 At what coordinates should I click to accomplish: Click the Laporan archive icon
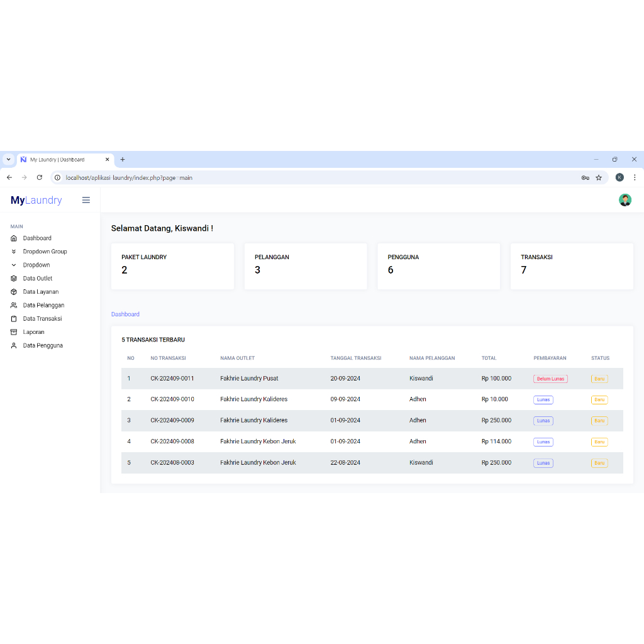pyautogui.click(x=14, y=332)
